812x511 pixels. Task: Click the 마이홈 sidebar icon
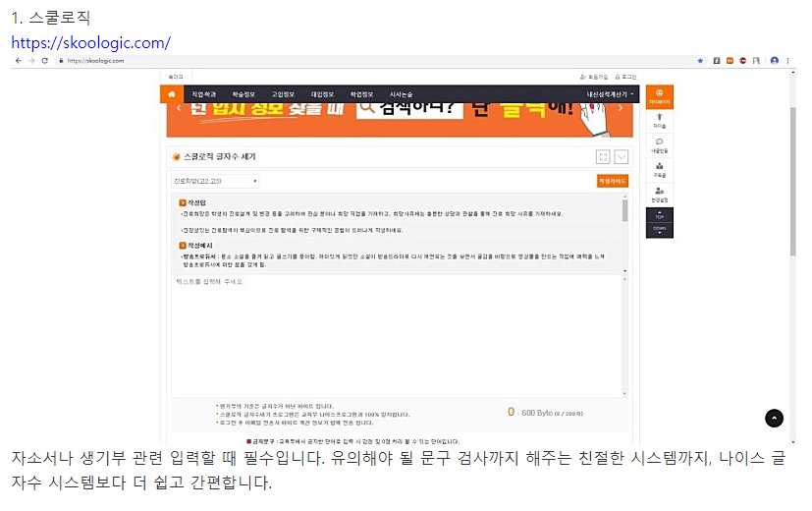point(659,121)
